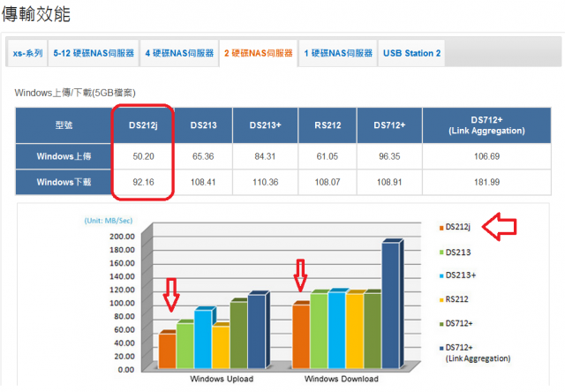The height and width of the screenshot is (392, 565).
Task: Open the 1 硬碟NAS伺服器 tab
Action: pos(338,53)
